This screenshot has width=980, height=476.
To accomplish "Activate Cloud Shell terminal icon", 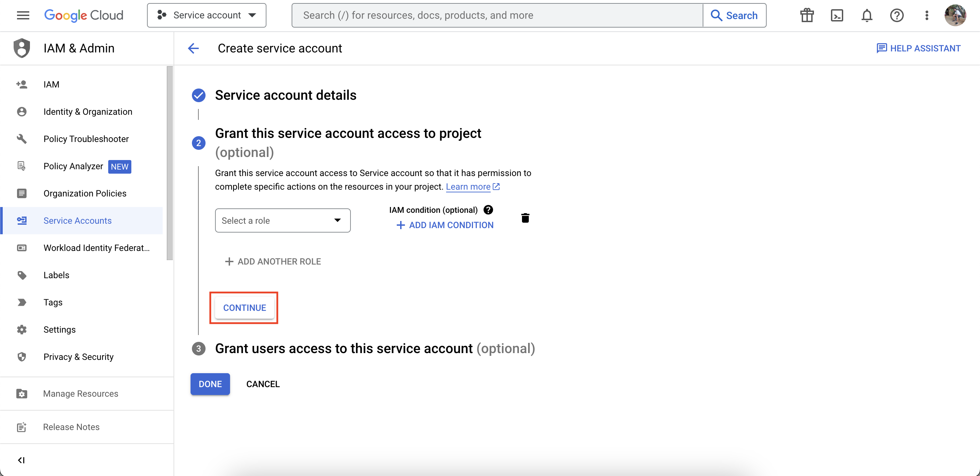I will [x=837, y=15].
